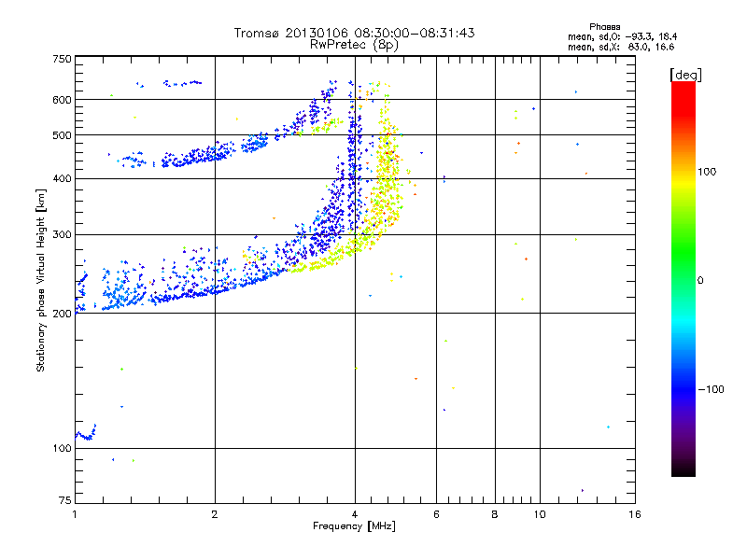Viewport: 747px width, 560px height.
Task: Click the colorbar tick label '100'
Action: (707, 172)
